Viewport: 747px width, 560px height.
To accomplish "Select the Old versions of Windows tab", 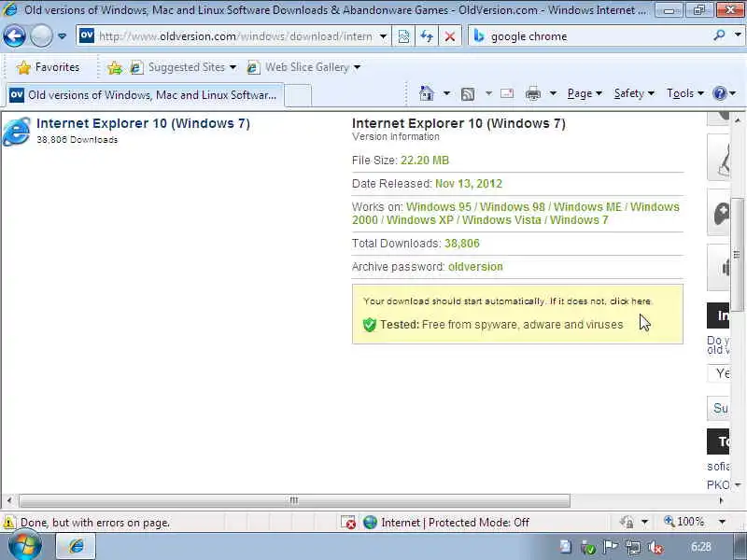I will (x=145, y=95).
